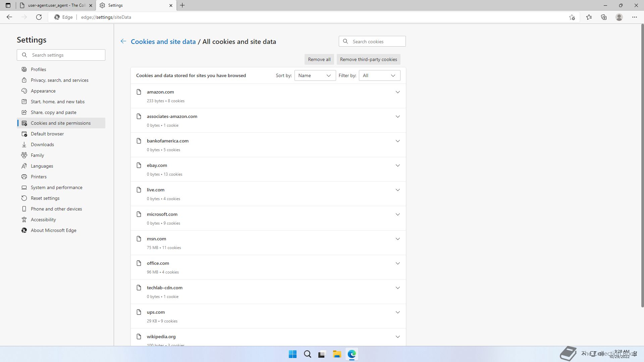Screen dimensions: 644x362
Task: Open the Sort by Name dropdown
Action: tap(315, 75)
